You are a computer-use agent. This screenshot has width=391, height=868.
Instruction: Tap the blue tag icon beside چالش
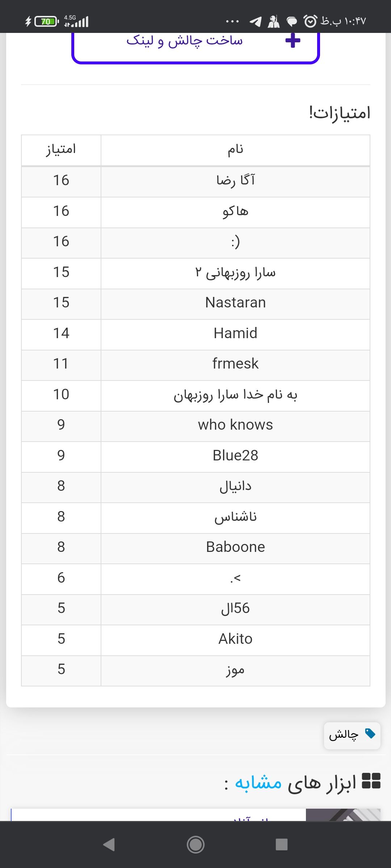pos(370,734)
